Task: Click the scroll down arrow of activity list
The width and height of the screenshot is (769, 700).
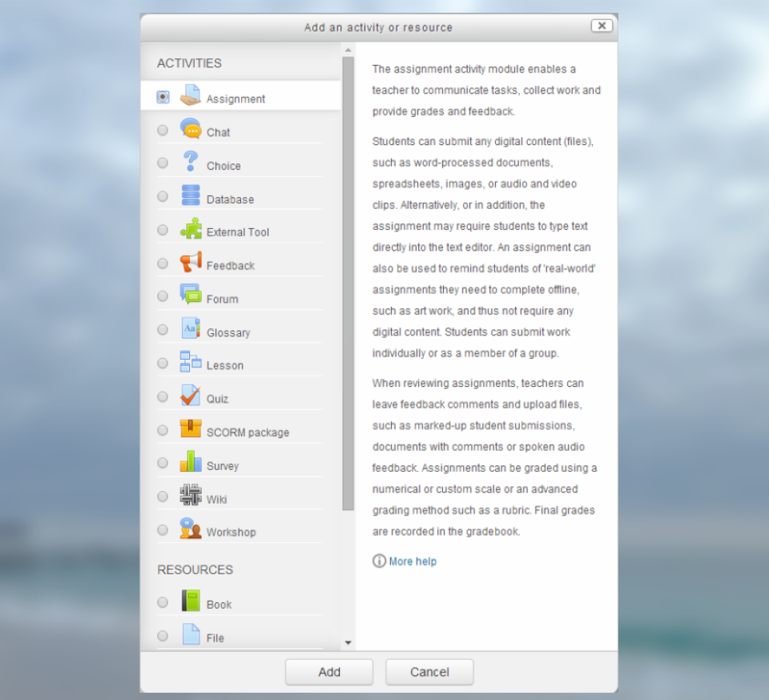Action: point(348,642)
